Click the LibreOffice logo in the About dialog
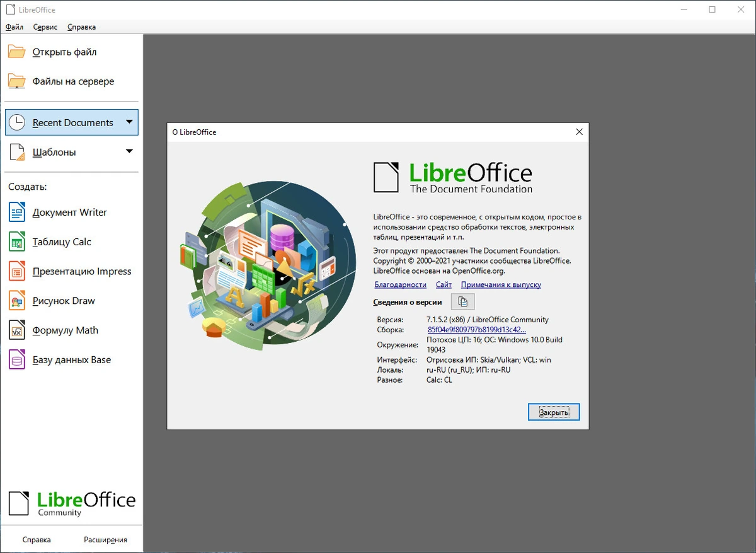756x553 pixels. tap(453, 178)
